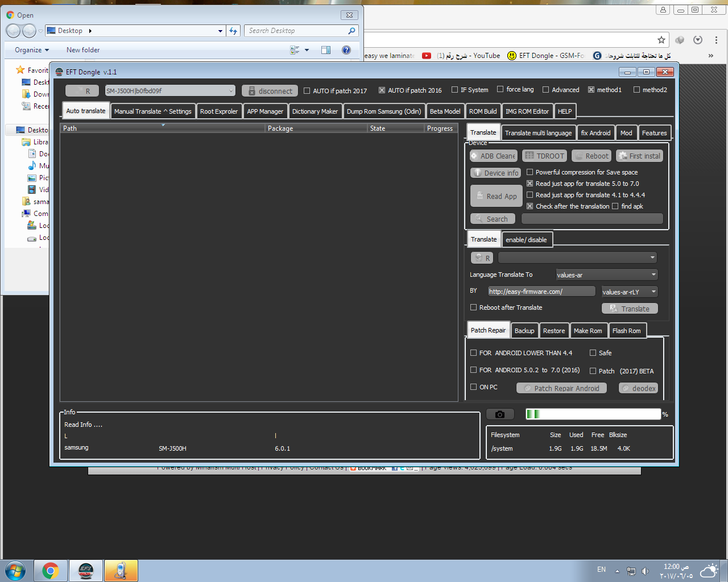Click the Device info button

[496, 173]
